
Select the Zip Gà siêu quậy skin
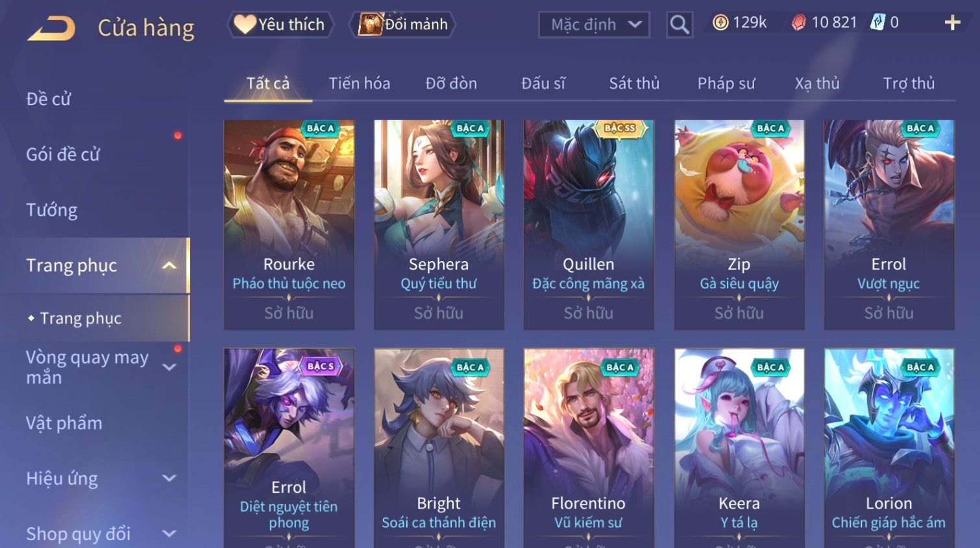click(x=739, y=225)
